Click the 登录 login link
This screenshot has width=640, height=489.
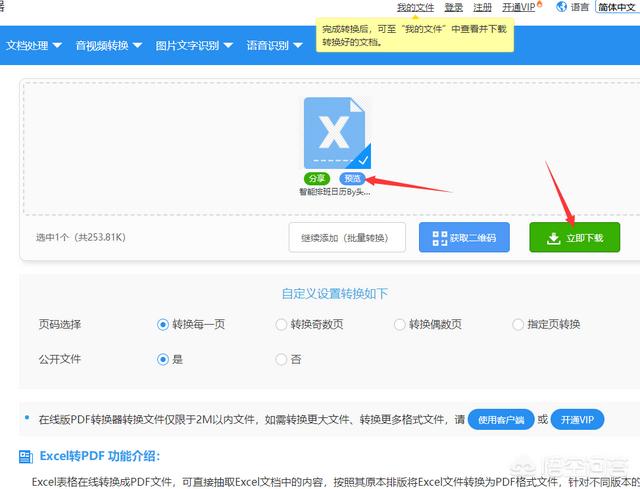coord(453,7)
